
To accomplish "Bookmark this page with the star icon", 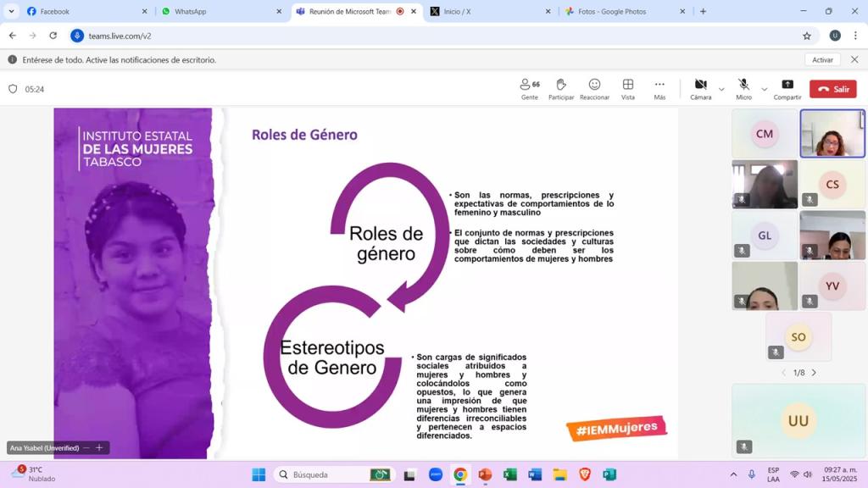I will (807, 36).
